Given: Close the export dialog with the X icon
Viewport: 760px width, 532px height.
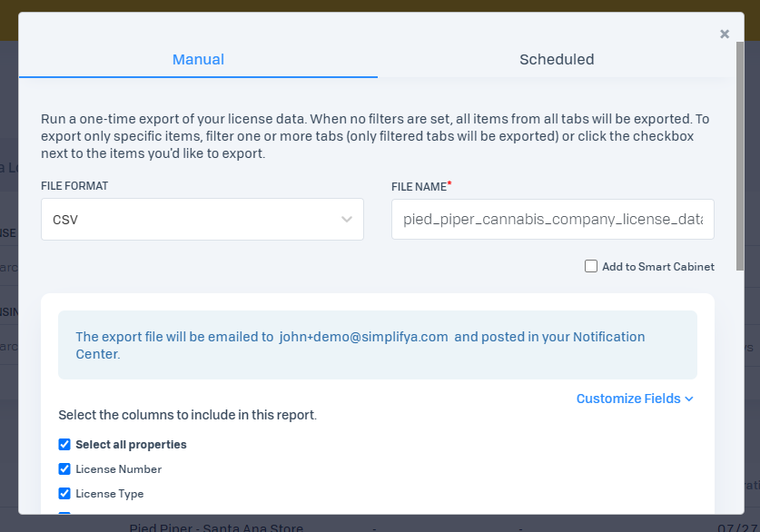Looking at the screenshot, I should pos(725,34).
